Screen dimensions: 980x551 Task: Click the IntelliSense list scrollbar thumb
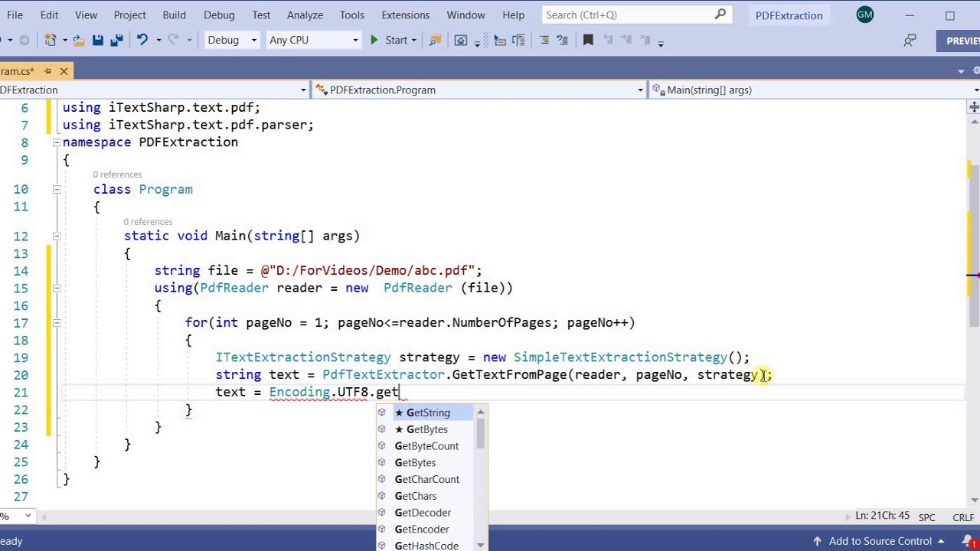[481, 433]
